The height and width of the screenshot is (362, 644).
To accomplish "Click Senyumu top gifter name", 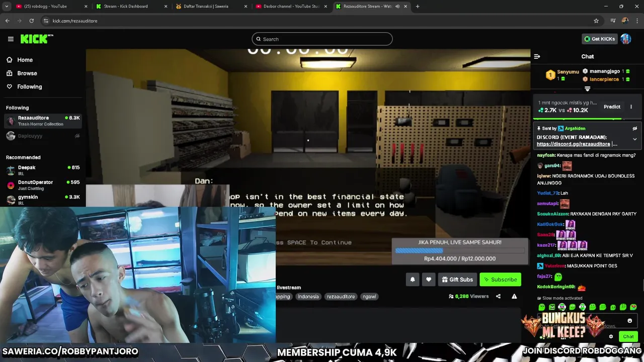I will (x=568, y=72).
